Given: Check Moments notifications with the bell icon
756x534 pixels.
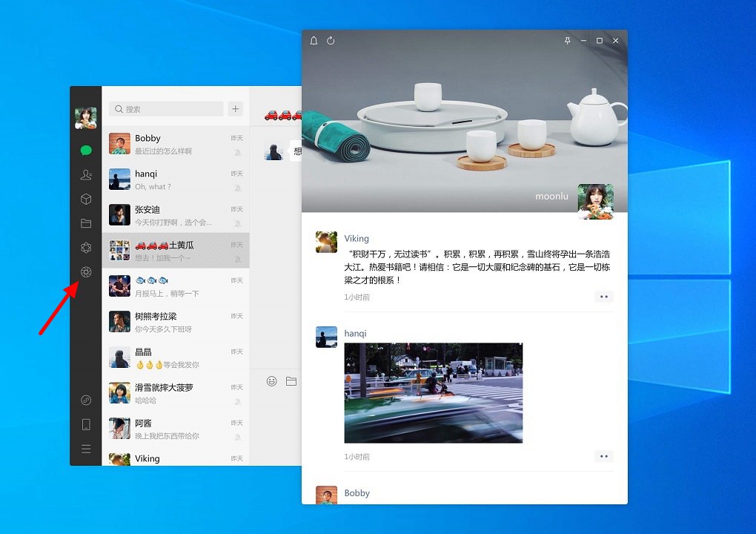Looking at the screenshot, I should point(313,41).
